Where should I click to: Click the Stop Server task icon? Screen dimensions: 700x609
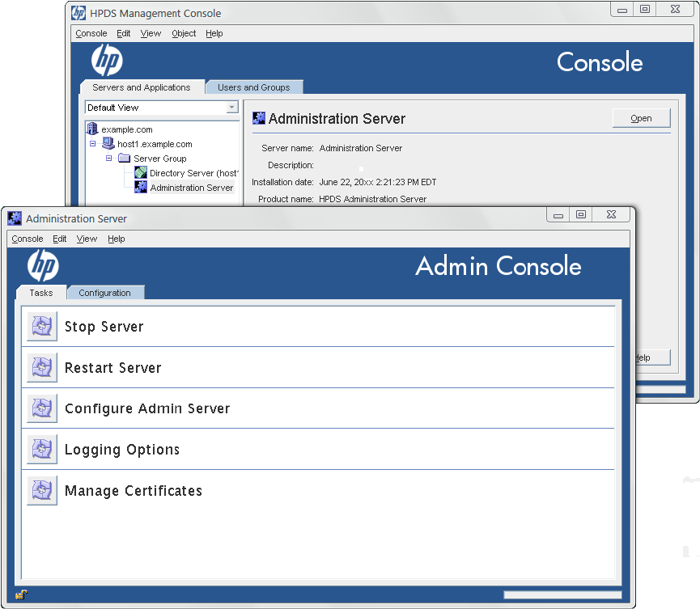click(42, 327)
